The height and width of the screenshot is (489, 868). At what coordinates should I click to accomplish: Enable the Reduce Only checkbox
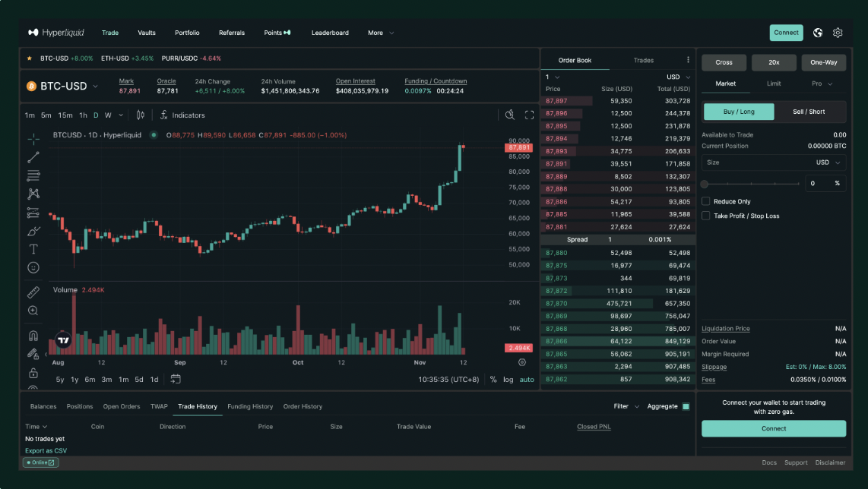tap(706, 201)
